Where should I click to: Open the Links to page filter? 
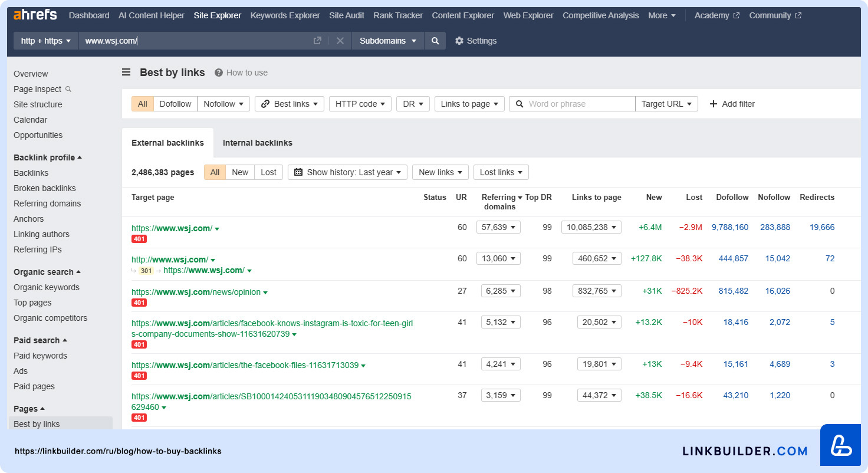click(x=469, y=104)
